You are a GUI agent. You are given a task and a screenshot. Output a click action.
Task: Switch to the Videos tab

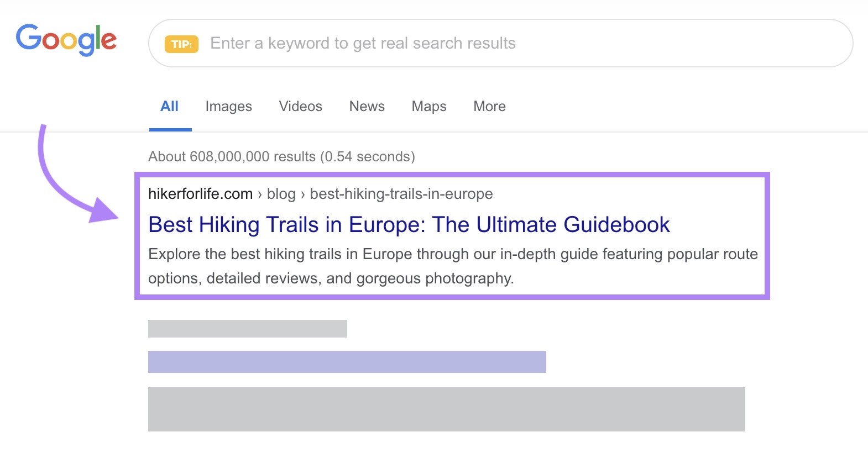pyautogui.click(x=300, y=106)
